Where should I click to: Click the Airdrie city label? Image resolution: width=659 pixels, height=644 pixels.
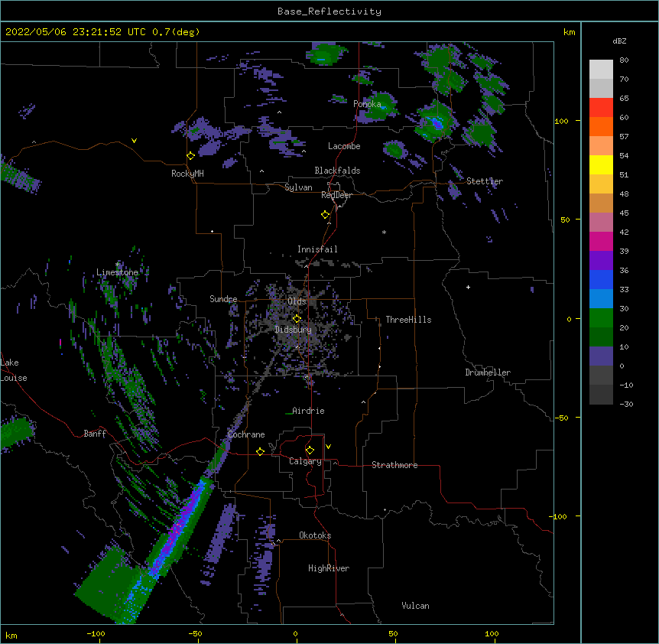click(x=308, y=411)
